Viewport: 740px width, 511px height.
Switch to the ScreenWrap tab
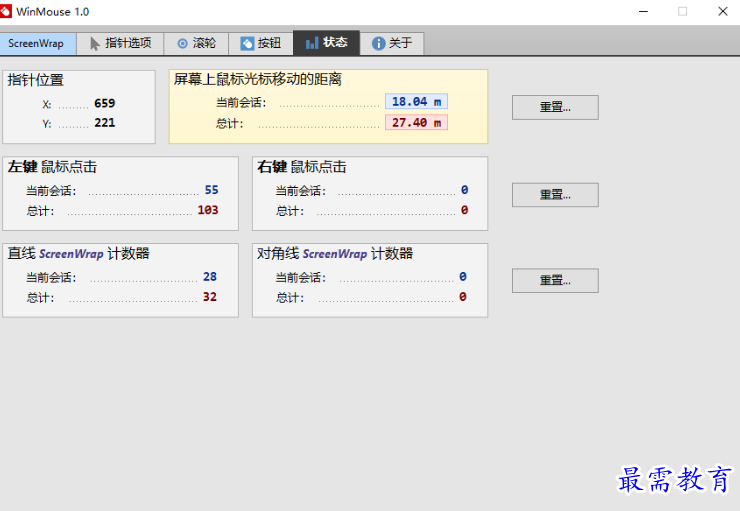[38, 44]
